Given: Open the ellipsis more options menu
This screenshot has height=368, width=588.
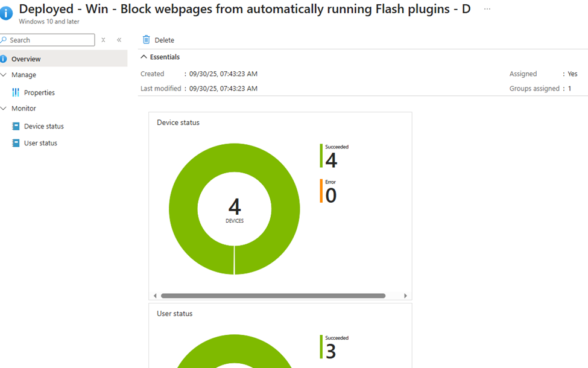Looking at the screenshot, I should click(x=487, y=10).
